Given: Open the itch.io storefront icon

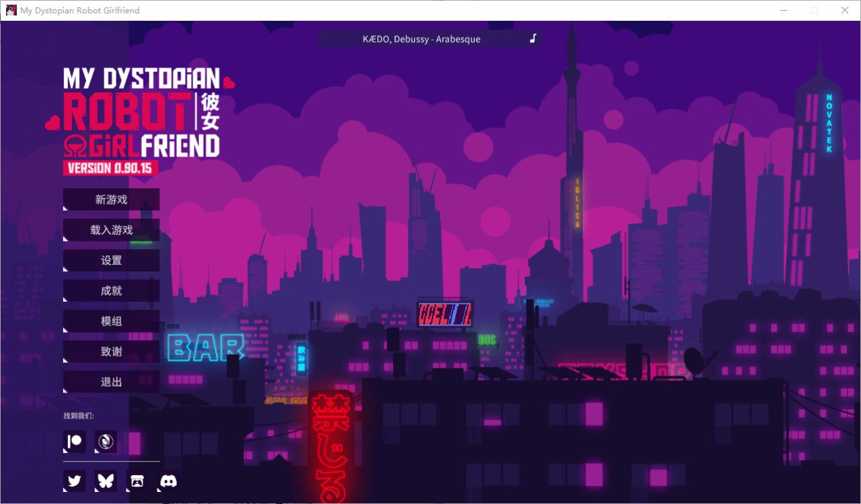Looking at the screenshot, I should [137, 480].
